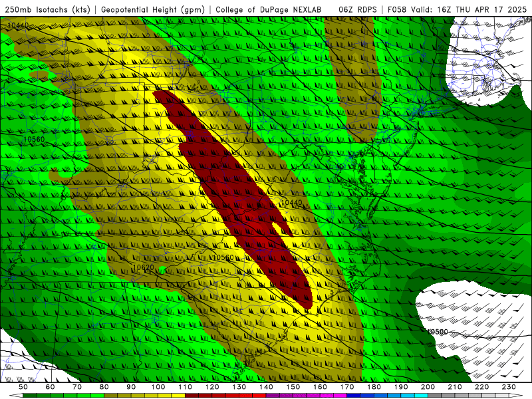Click the legend value 110
This screenshot has height=399, width=532.
[186, 387]
